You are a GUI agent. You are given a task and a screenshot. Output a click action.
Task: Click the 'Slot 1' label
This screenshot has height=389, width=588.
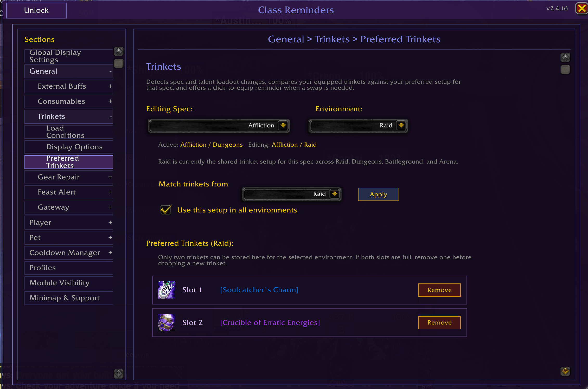pos(192,290)
